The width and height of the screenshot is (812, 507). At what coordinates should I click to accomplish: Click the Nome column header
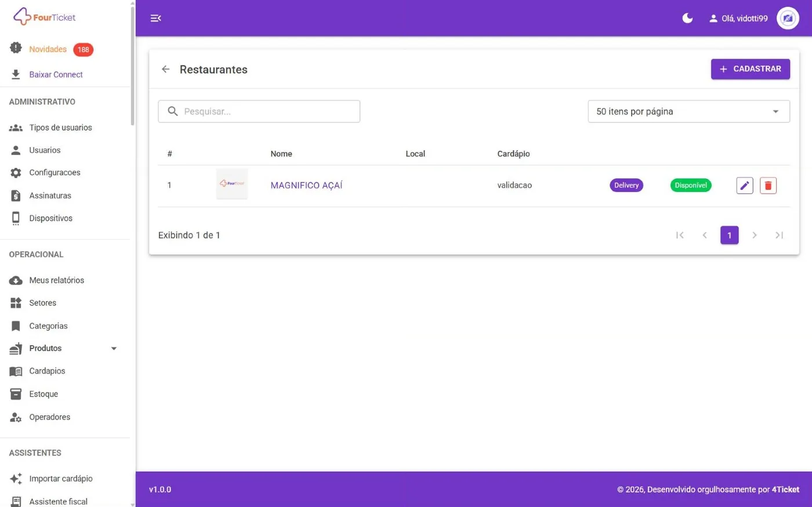[281, 154]
